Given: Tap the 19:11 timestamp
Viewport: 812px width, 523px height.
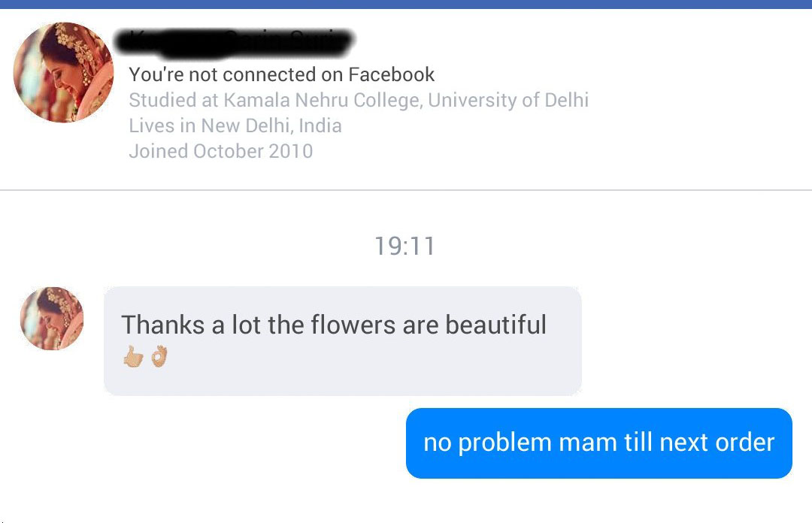Looking at the screenshot, I should (404, 246).
